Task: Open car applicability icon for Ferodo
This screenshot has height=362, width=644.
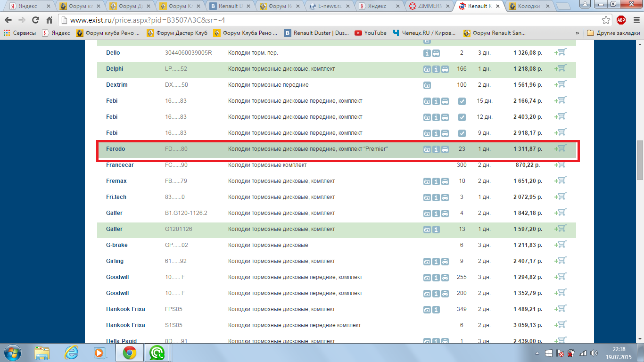Action: [445, 149]
